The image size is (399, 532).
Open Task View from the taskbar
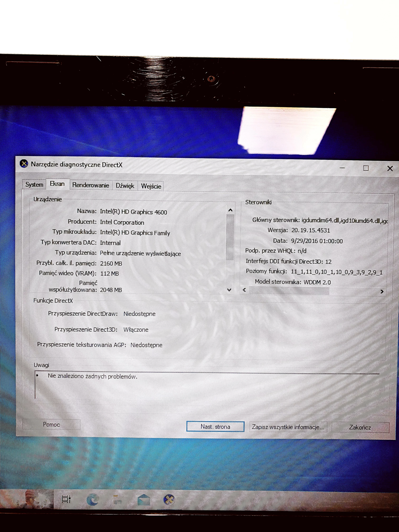tap(66, 499)
